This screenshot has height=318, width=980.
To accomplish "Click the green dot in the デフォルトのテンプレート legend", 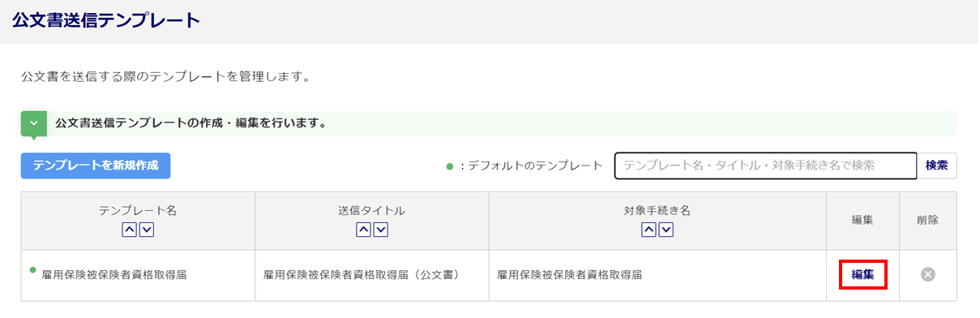I will click(x=449, y=165).
